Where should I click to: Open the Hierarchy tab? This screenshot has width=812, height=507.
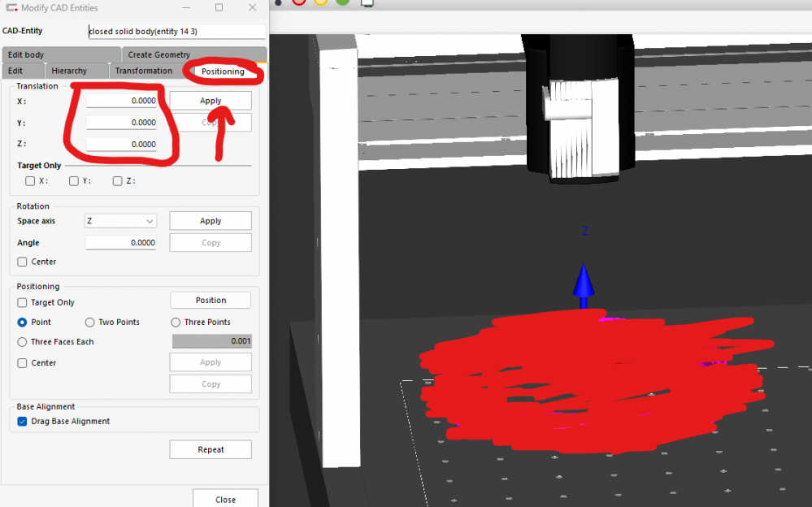pos(69,71)
